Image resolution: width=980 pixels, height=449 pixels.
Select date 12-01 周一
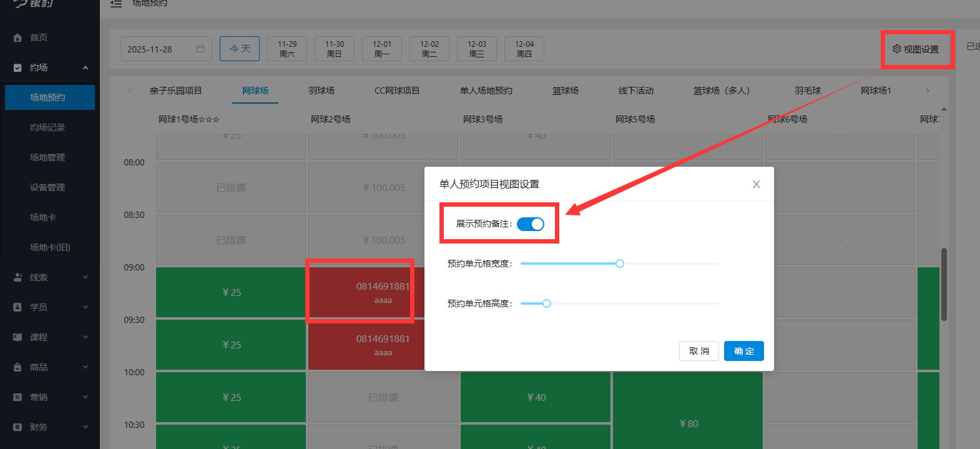coord(382,49)
